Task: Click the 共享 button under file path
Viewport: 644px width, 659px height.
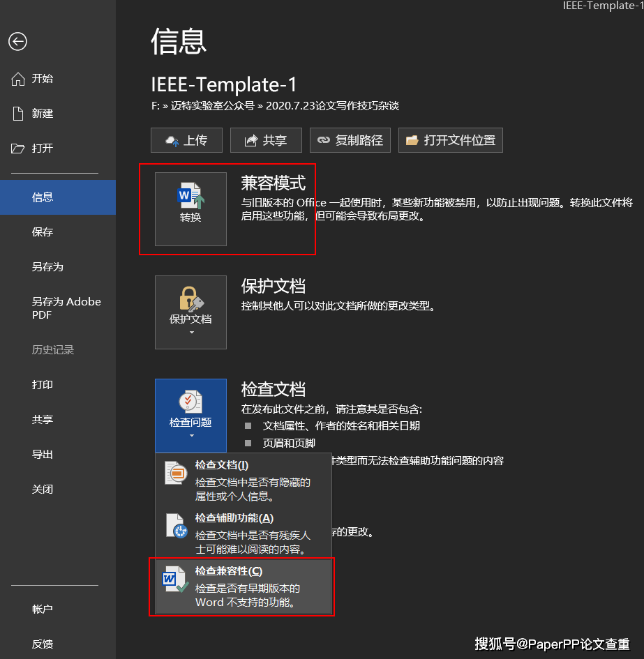Action: 266,140
